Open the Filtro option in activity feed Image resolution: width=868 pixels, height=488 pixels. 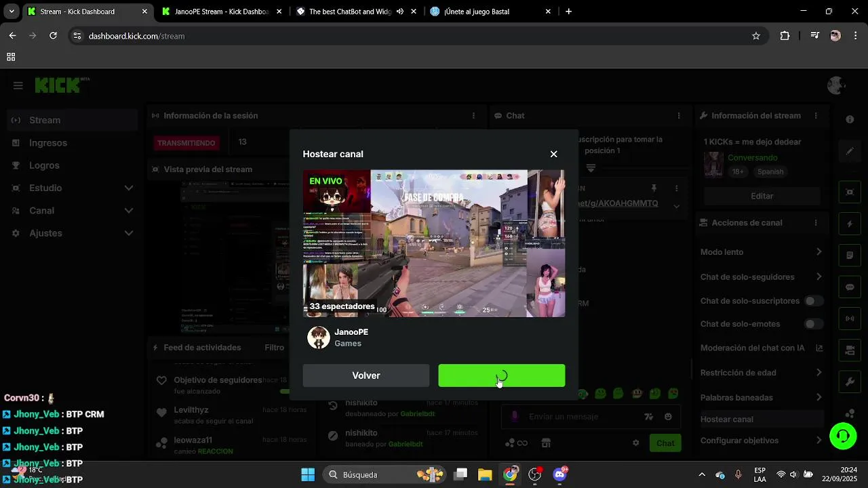[x=275, y=348]
